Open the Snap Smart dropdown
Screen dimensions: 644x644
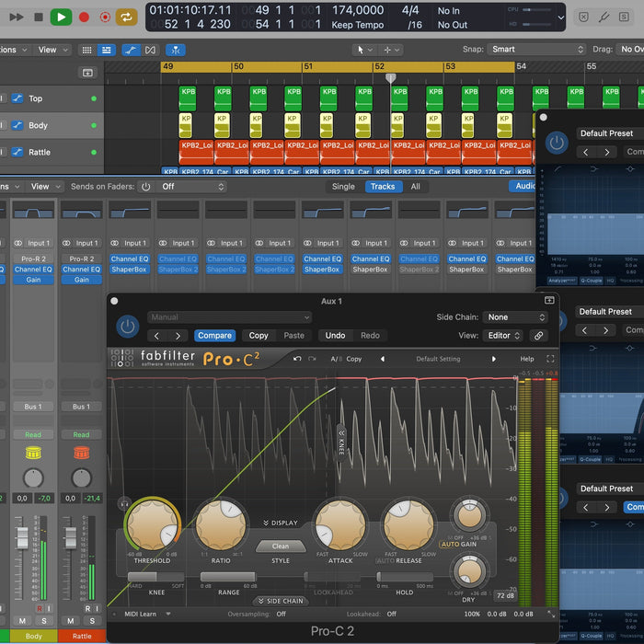coord(537,50)
